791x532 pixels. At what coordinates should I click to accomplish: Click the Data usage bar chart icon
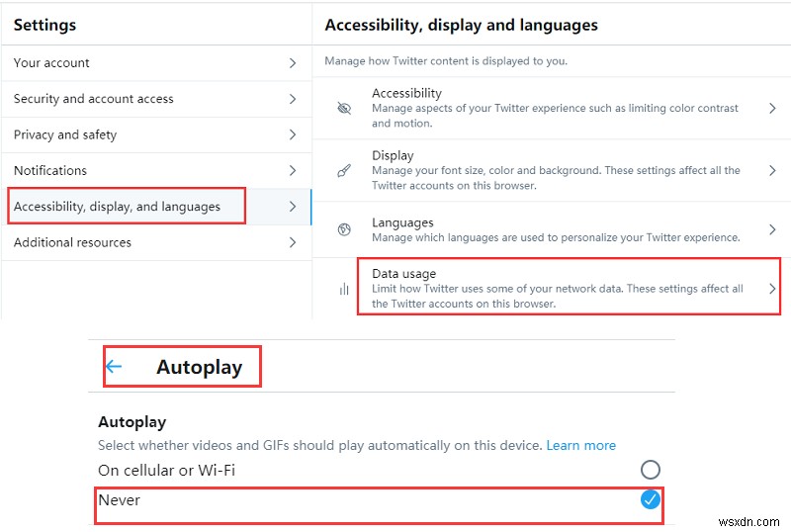[344, 289]
